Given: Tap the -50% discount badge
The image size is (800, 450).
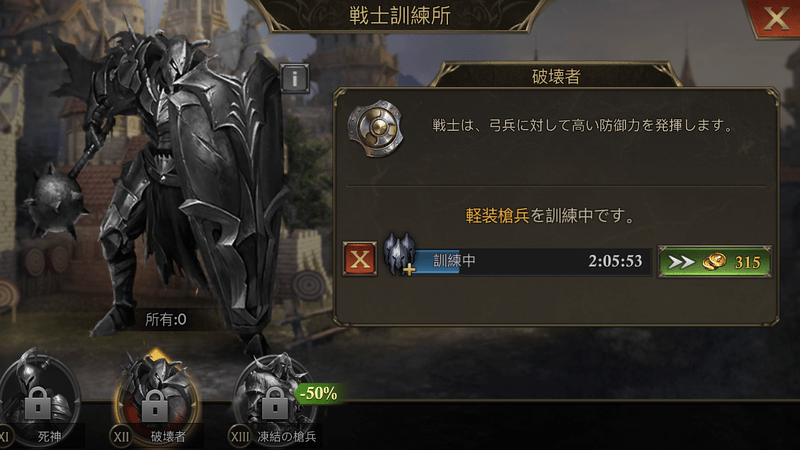Looking at the screenshot, I should (319, 393).
